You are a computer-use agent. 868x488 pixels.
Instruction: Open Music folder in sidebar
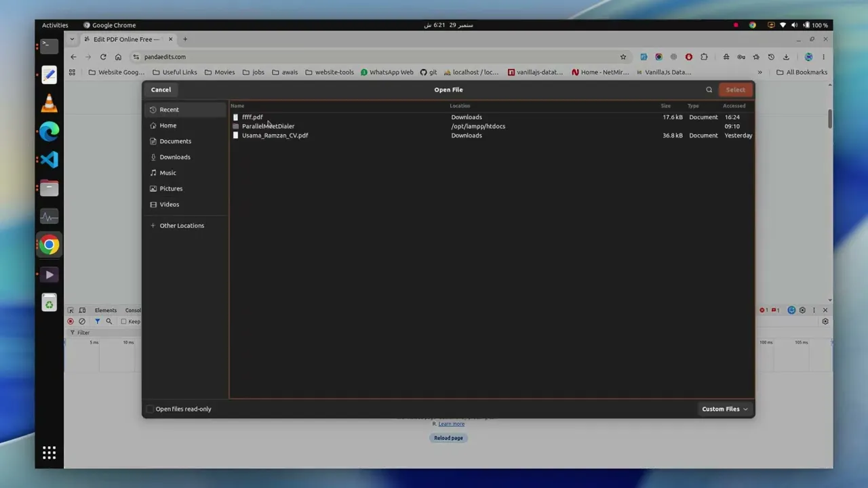click(x=185, y=173)
